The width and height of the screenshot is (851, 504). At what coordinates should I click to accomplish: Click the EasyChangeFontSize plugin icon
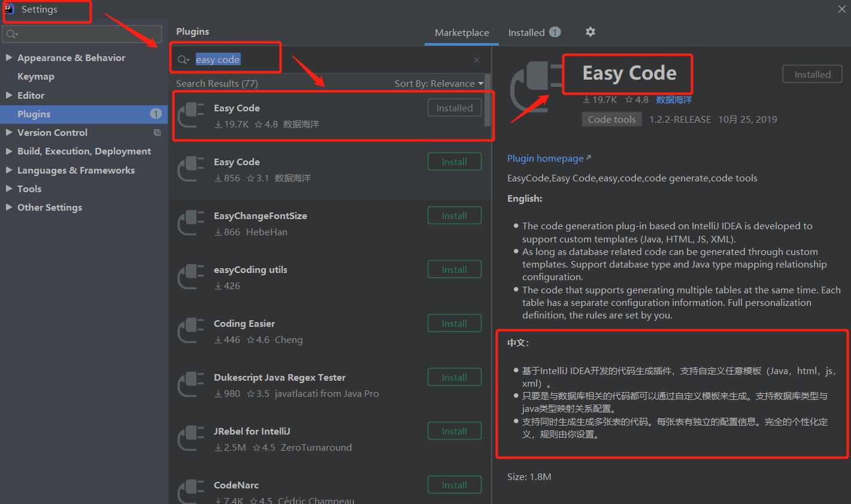191,223
